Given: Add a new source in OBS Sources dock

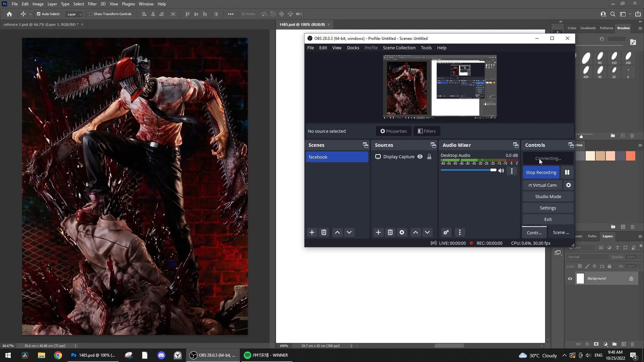Looking at the screenshot, I should pyautogui.click(x=378, y=232).
